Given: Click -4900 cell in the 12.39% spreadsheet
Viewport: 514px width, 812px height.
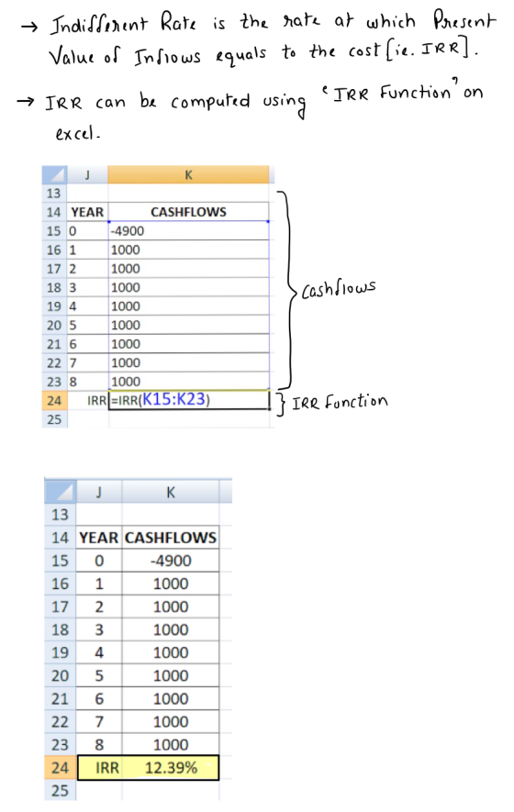Looking at the screenshot, I should pos(171,561).
